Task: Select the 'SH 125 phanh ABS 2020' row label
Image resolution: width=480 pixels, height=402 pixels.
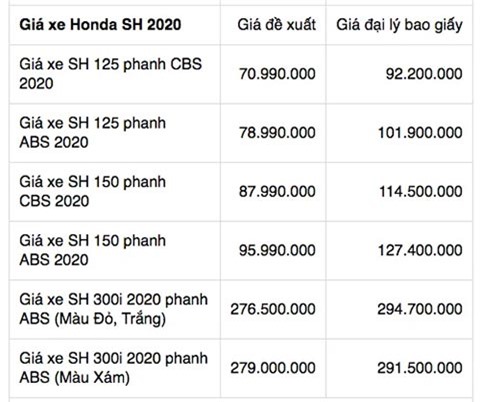Action: pos(92,133)
